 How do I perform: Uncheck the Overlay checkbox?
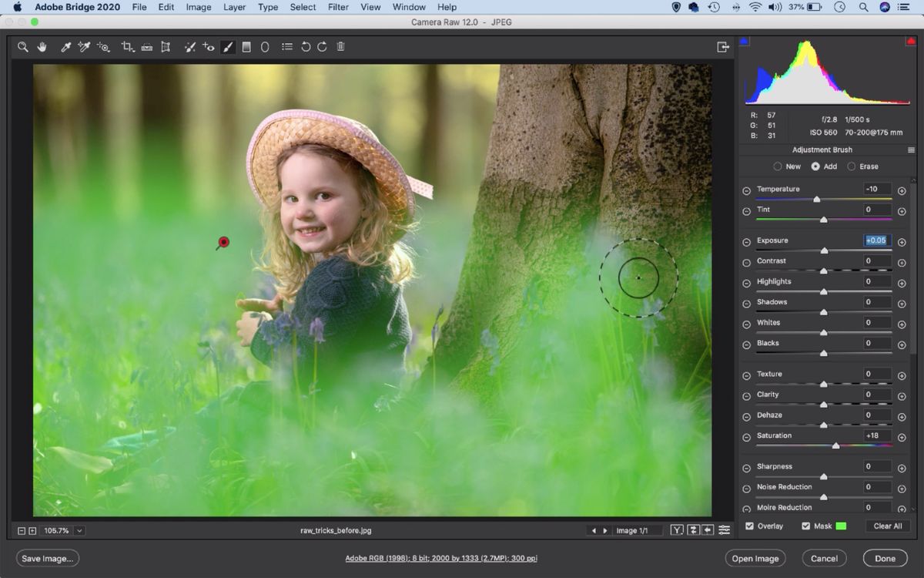(750, 526)
